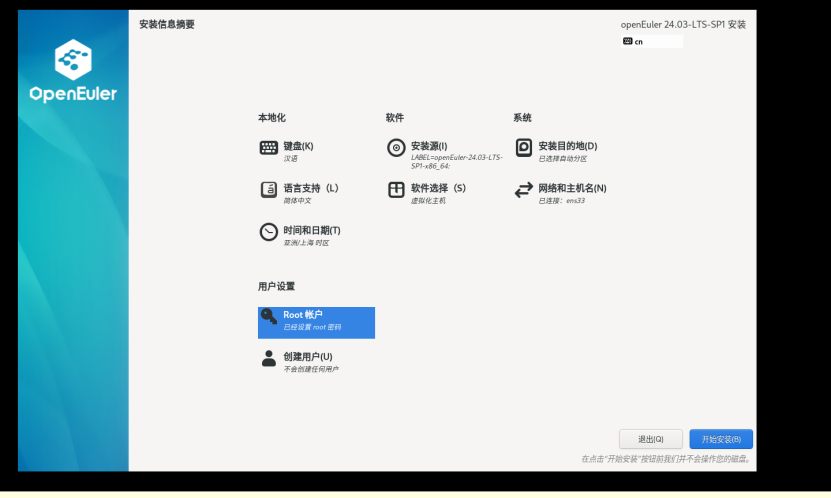Open Root 帐户 settings
Screen dimensions: 831x498
point(316,323)
